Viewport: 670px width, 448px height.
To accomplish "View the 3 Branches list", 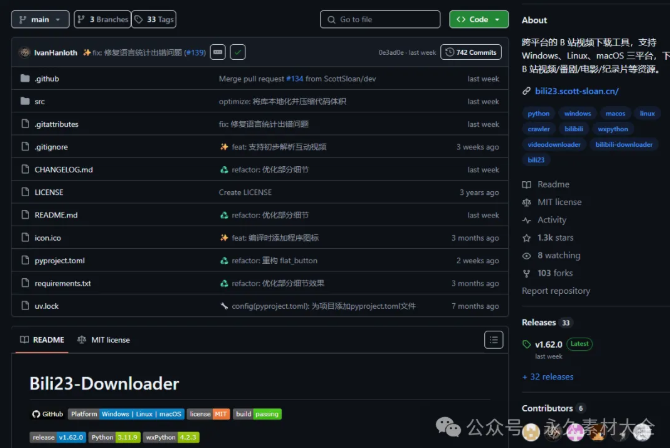I will pos(103,19).
